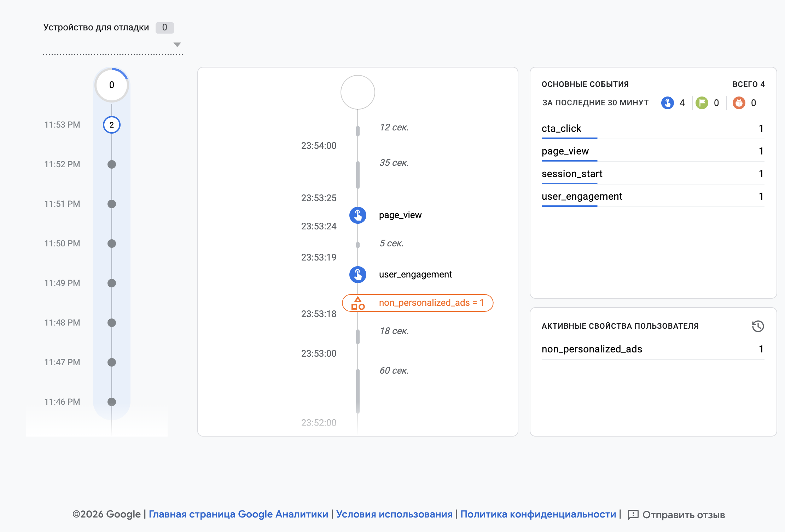Open user properties history clock icon
The height and width of the screenshot is (532, 785).
(x=758, y=326)
